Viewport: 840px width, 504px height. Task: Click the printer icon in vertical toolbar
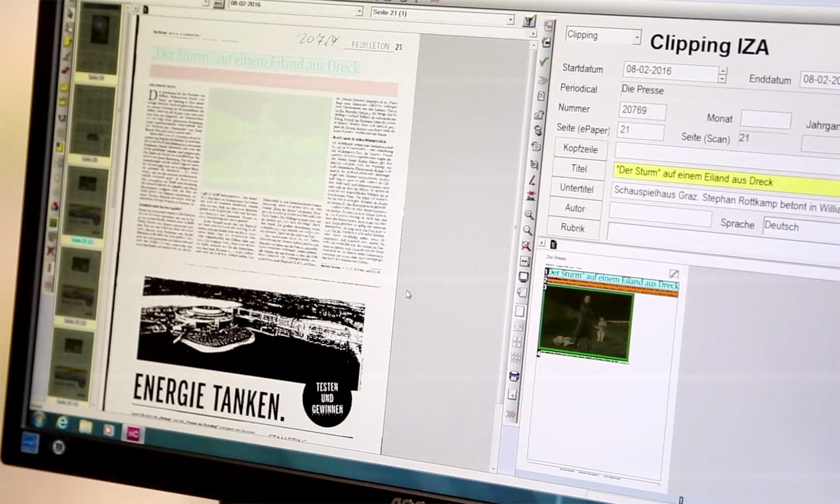point(514,377)
